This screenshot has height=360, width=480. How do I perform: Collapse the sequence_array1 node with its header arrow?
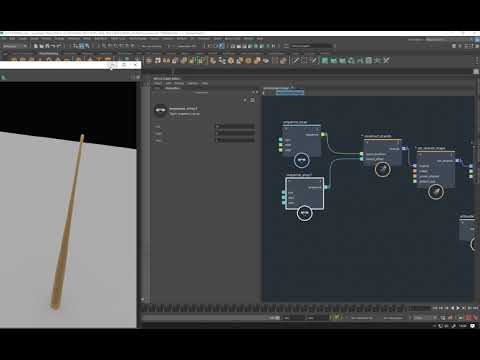(x=289, y=181)
